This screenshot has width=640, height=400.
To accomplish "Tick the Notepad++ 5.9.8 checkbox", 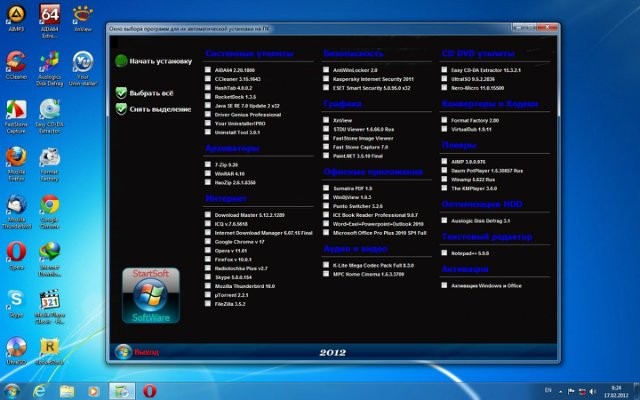I will [x=444, y=253].
